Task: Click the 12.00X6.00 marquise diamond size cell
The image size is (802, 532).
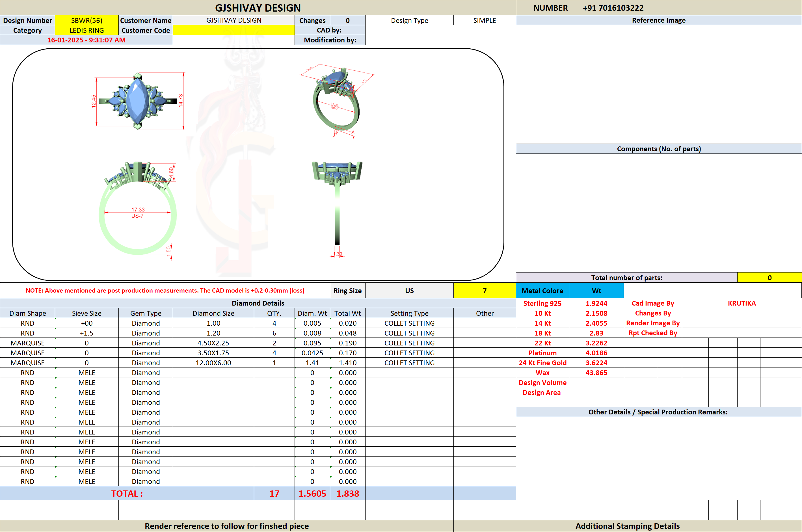Action: [x=213, y=363]
